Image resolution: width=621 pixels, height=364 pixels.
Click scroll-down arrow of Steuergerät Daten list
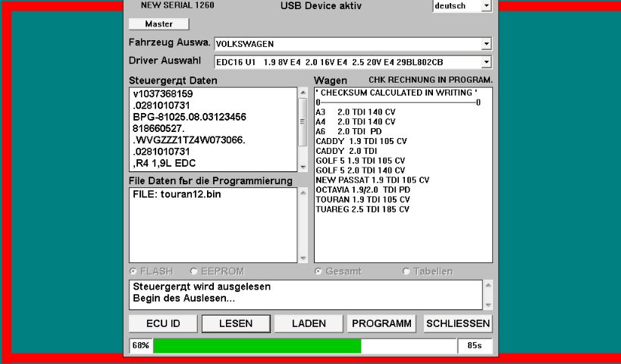pyautogui.click(x=303, y=167)
